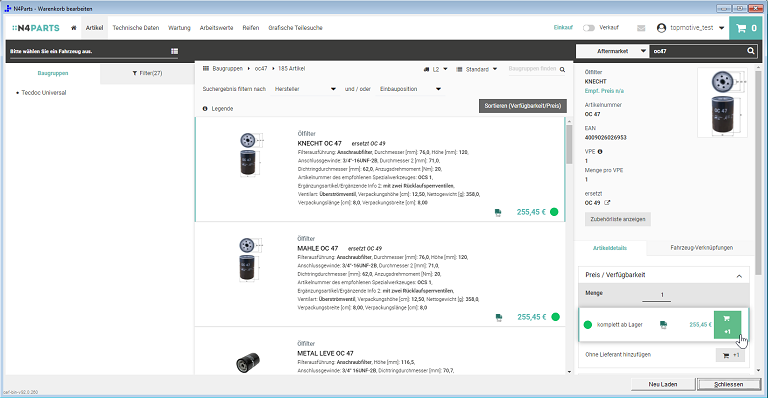Click the green status dot next to komplett ab Lager

[x=588, y=325]
